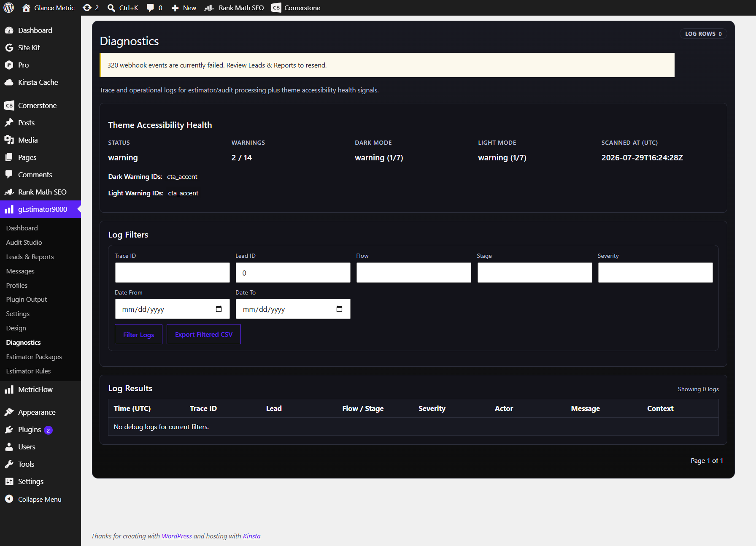Click the updates refresh icon

pyautogui.click(x=87, y=8)
